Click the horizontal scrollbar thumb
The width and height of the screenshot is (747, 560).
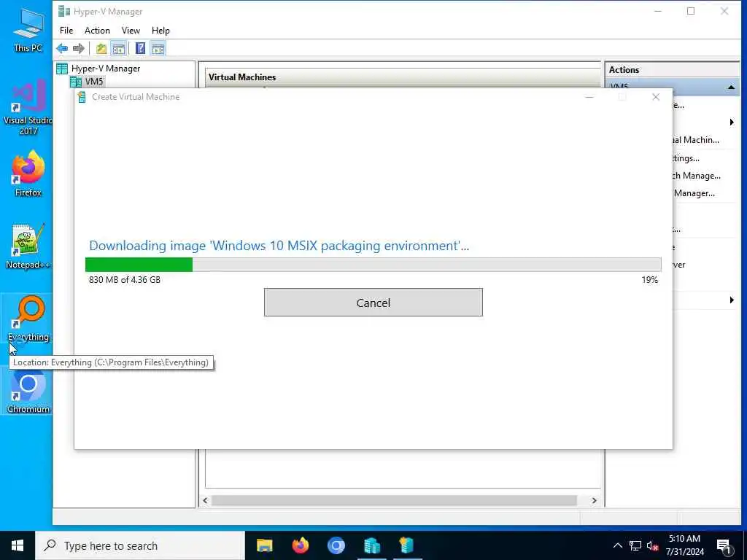[x=394, y=500]
